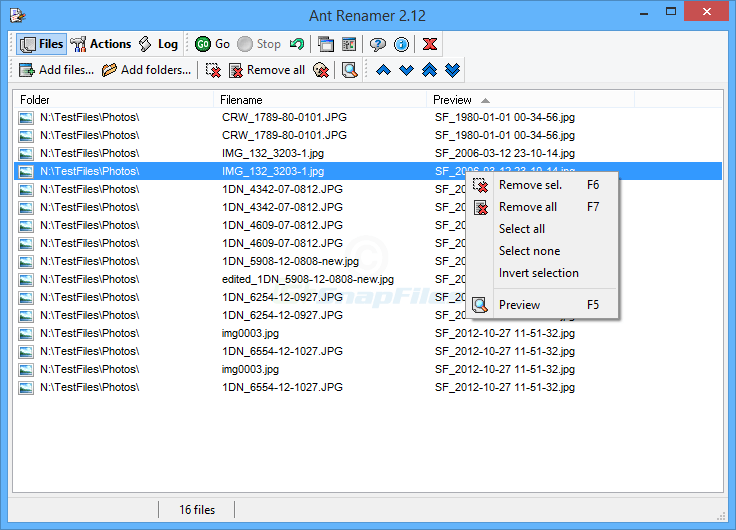736x530 pixels.
Task: Click folder cell of the edited_1DN_5908 row
Action: [90, 279]
